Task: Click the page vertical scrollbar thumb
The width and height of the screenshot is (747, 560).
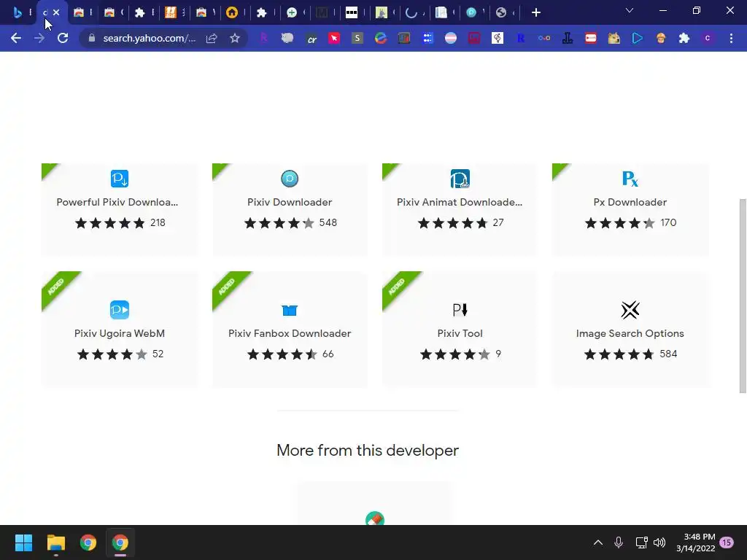Action: coord(742,295)
